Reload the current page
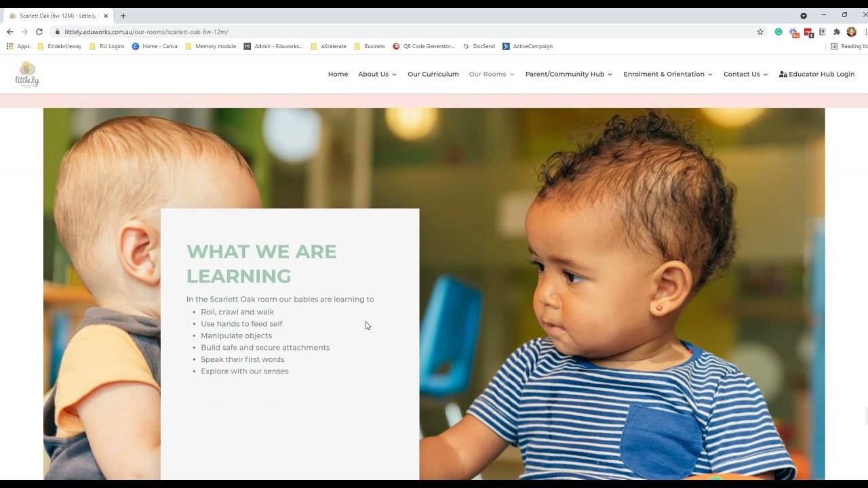 39,32
